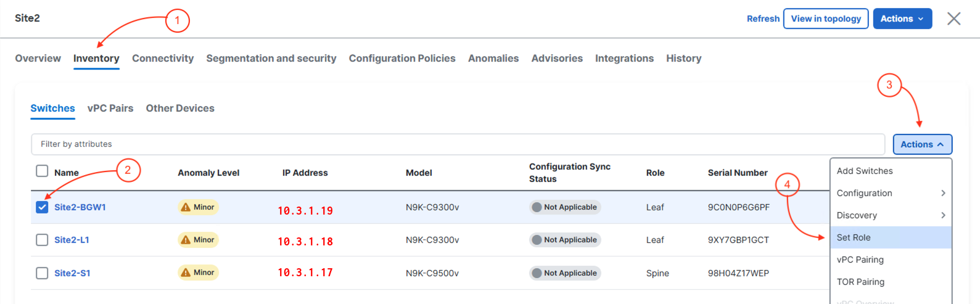This screenshot has height=304, width=980.
Task: Click the Refresh link
Action: 763,18
